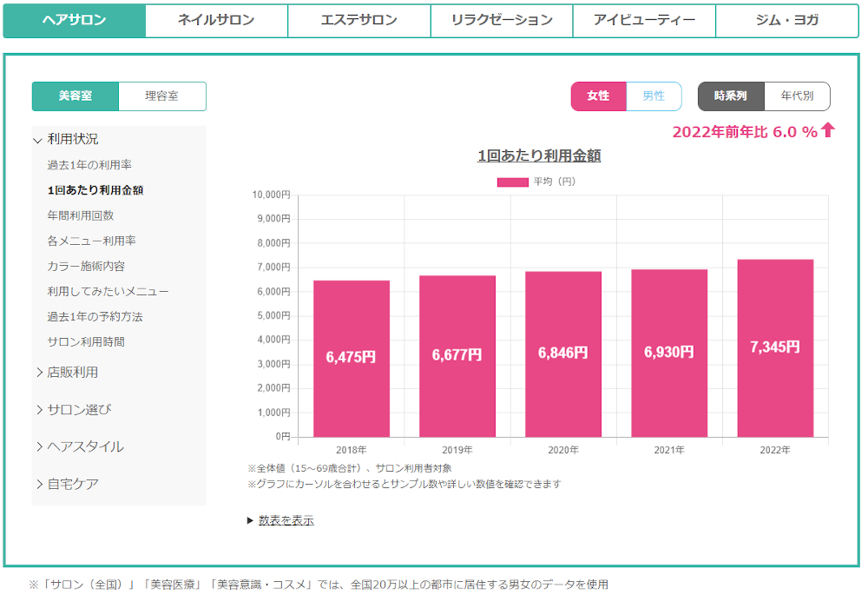The image size is (868, 595).
Task: Open the エステサロン tab
Action: pos(359,21)
